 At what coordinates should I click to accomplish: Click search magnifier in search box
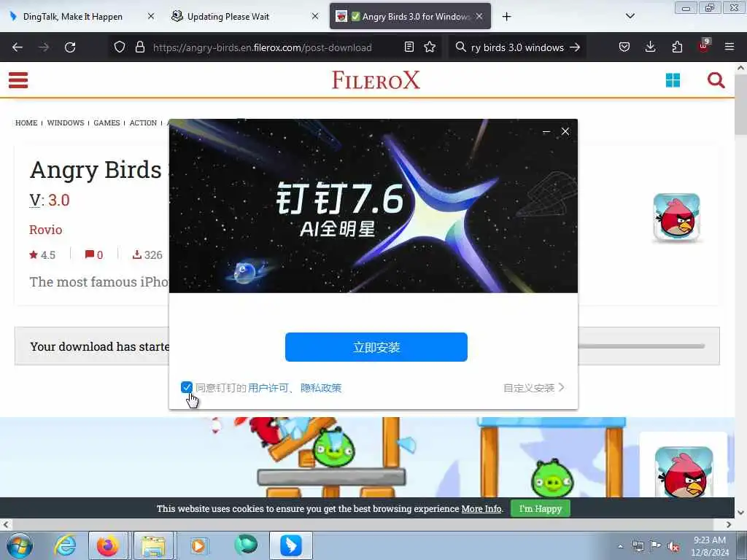point(460,47)
